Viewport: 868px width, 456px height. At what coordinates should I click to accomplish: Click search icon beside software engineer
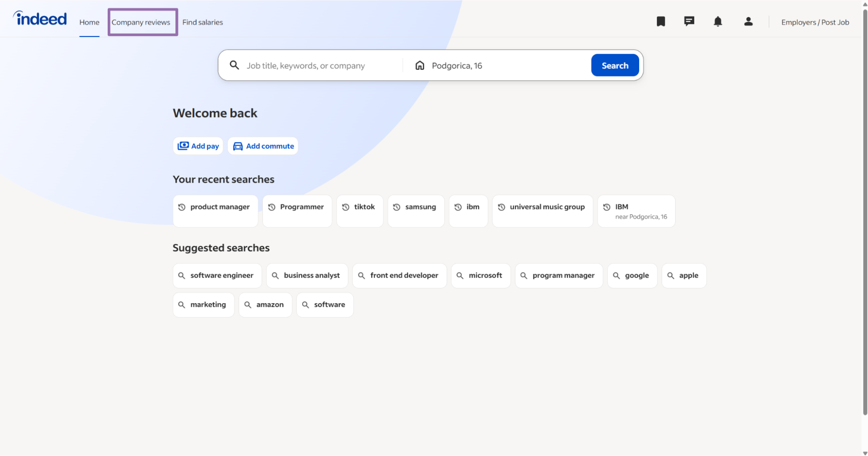[x=182, y=276]
